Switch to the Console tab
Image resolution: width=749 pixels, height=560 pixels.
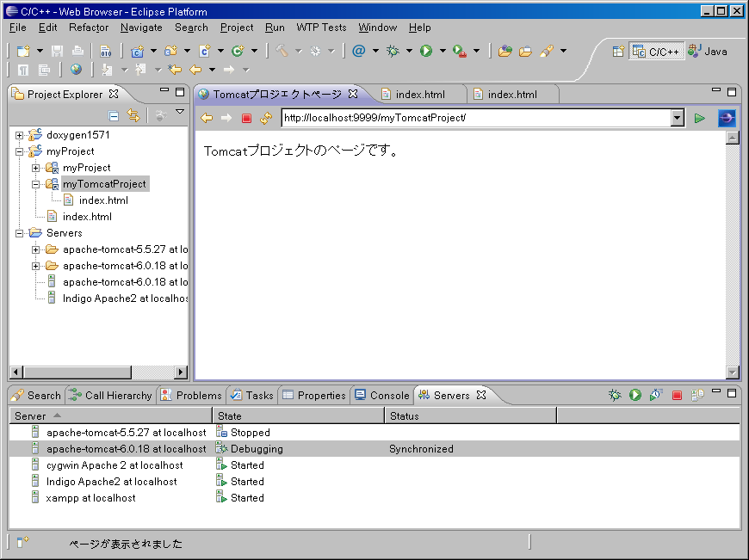pos(382,396)
